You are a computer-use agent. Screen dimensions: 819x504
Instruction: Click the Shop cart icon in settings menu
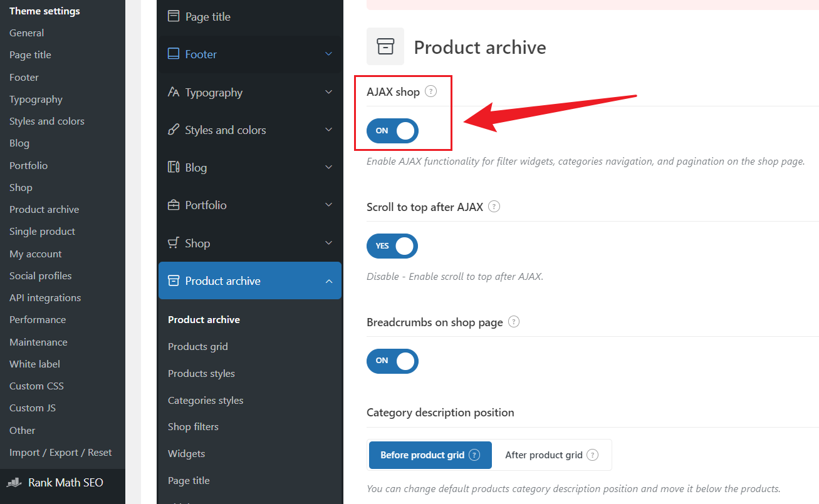tap(174, 243)
